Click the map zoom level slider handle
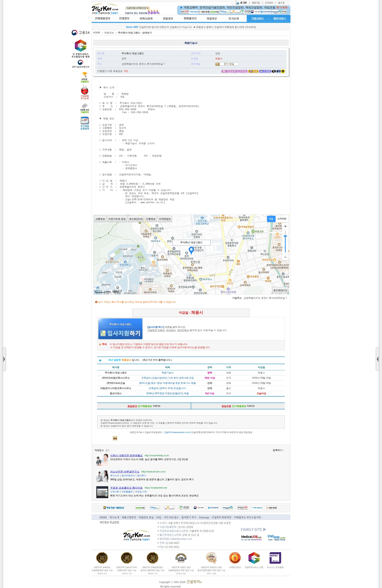The image size is (382, 588). click(285, 236)
